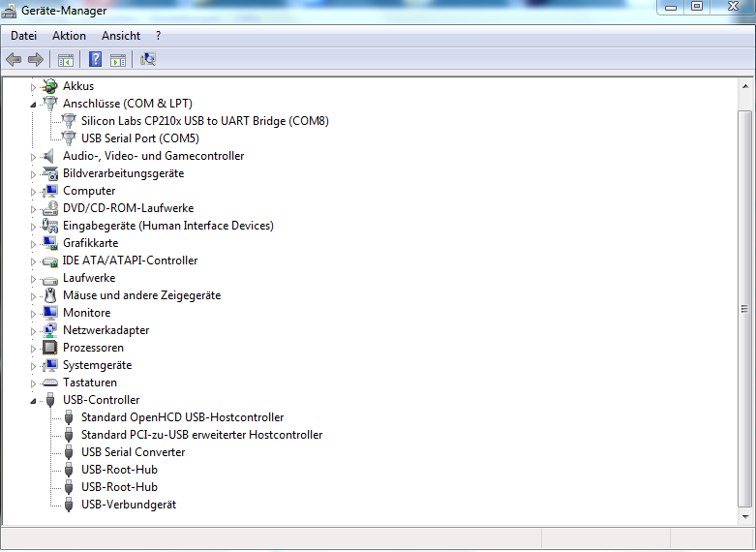
Task: Open the Datei menu
Action: 23,36
